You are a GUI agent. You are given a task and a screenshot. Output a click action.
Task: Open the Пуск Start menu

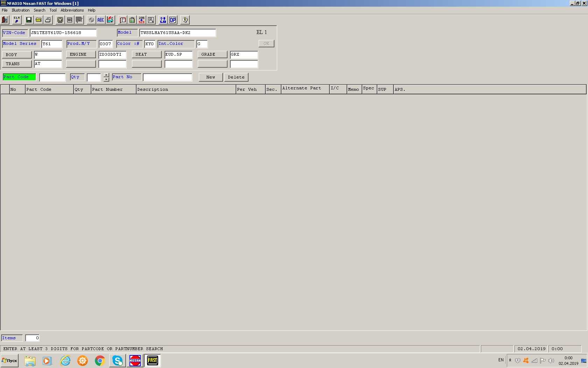(x=9, y=361)
